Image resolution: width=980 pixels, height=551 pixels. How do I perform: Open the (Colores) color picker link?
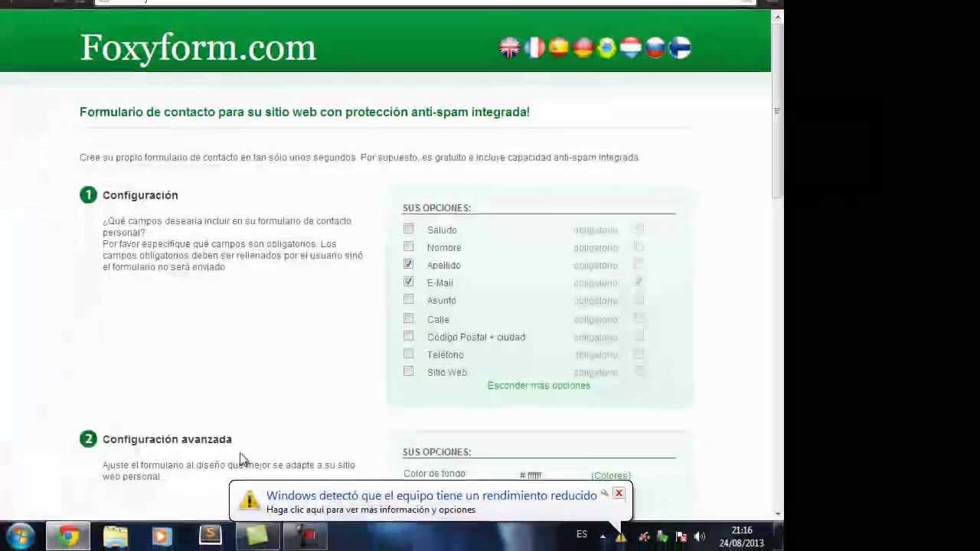[611, 476]
